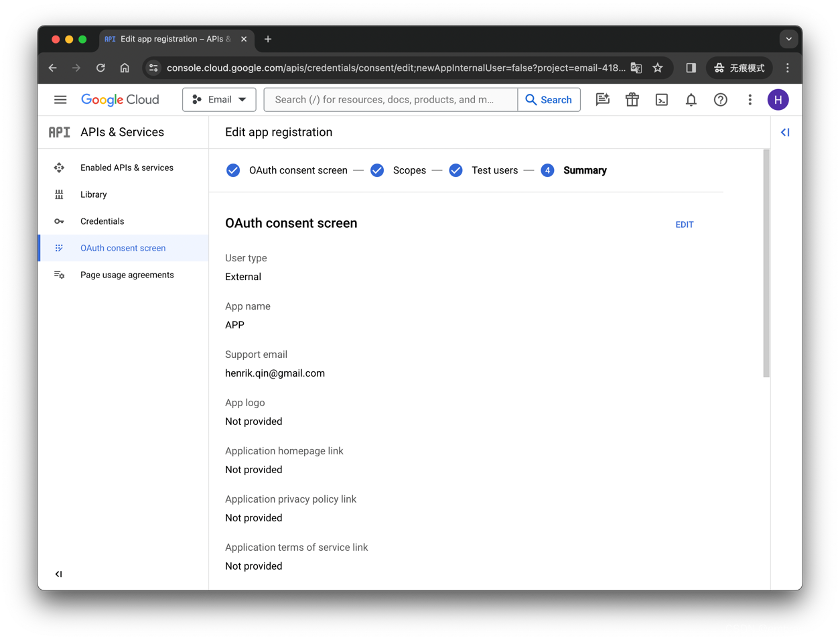Reload the page

[x=100, y=68]
